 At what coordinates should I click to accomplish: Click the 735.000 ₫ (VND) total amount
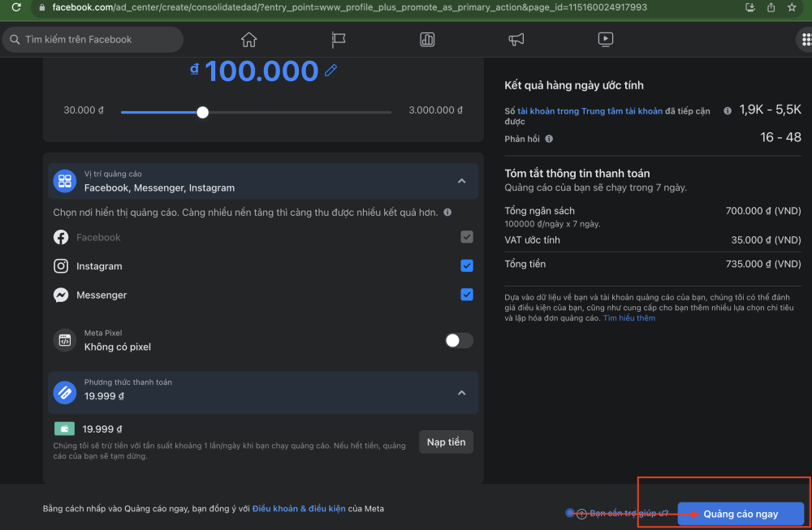(763, 264)
